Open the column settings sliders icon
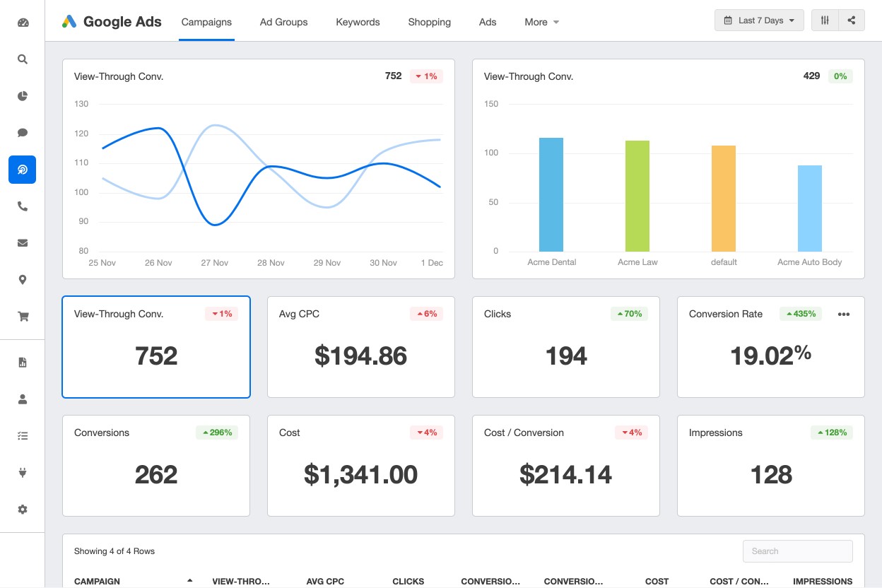This screenshot has width=882, height=588. click(x=825, y=20)
